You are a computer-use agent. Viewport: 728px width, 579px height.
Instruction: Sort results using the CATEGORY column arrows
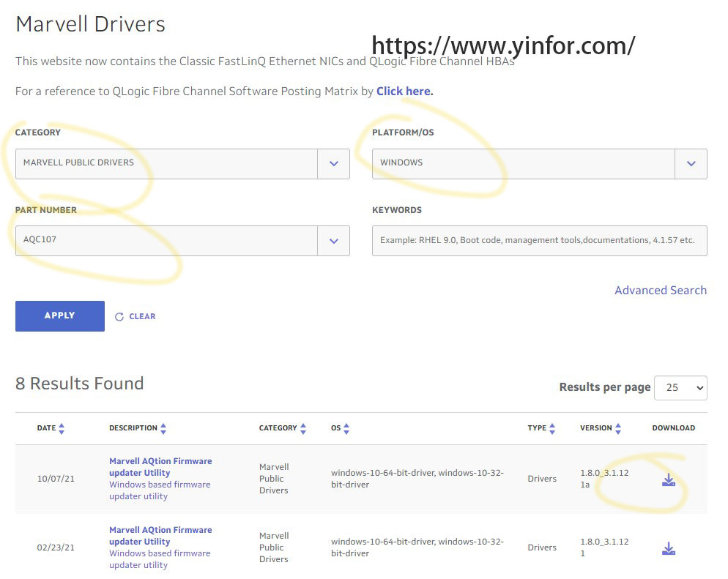303,427
